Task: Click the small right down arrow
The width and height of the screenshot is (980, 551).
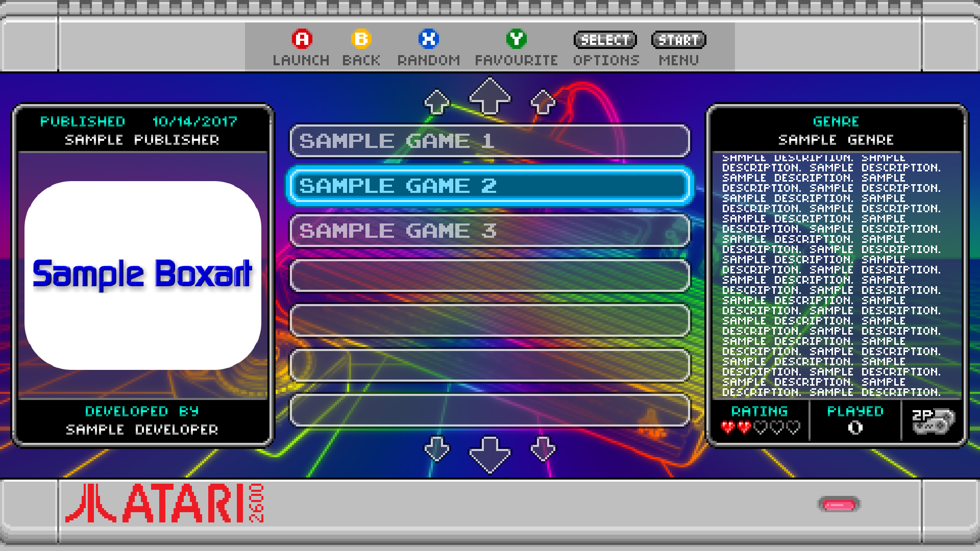Action: point(543,448)
